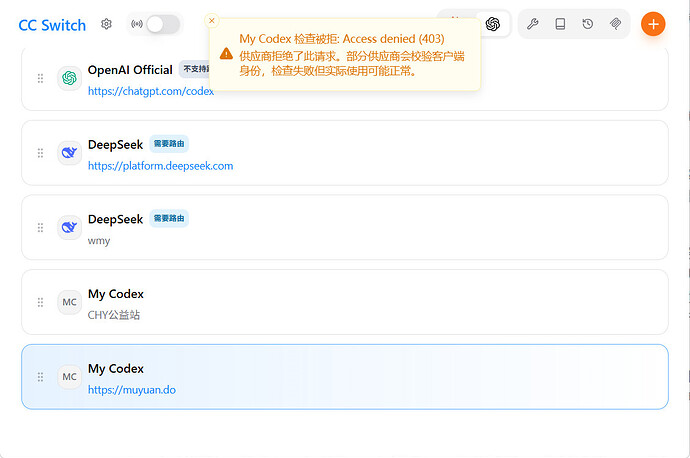Click DeepSeek logo in the wmy card
This screenshot has height=458, width=690.
pyautogui.click(x=70, y=227)
